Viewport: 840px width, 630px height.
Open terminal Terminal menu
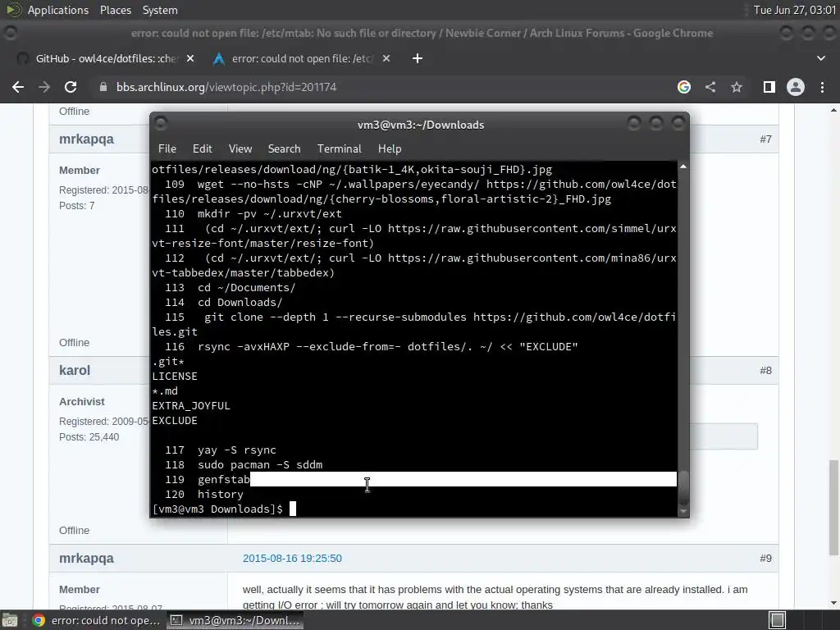[x=339, y=149]
